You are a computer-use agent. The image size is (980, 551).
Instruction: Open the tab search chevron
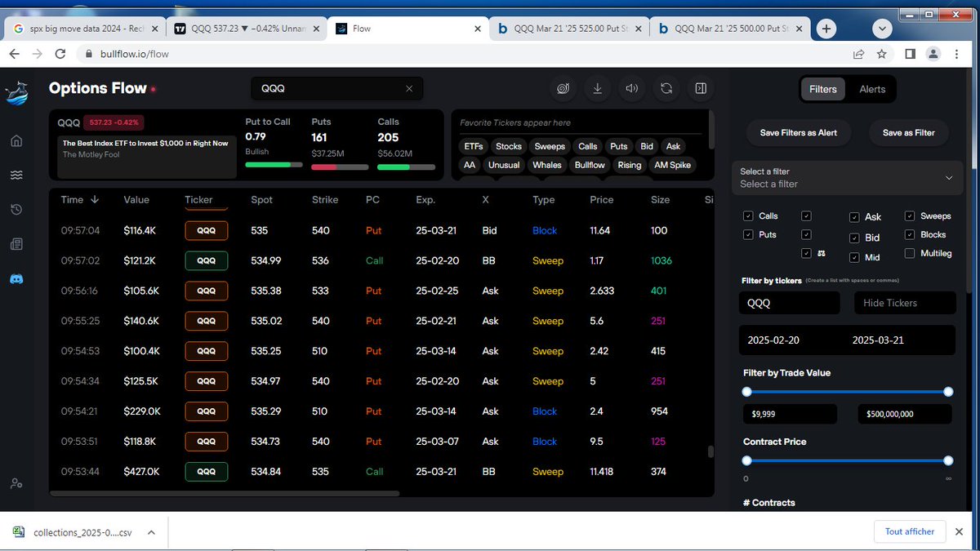point(881,29)
